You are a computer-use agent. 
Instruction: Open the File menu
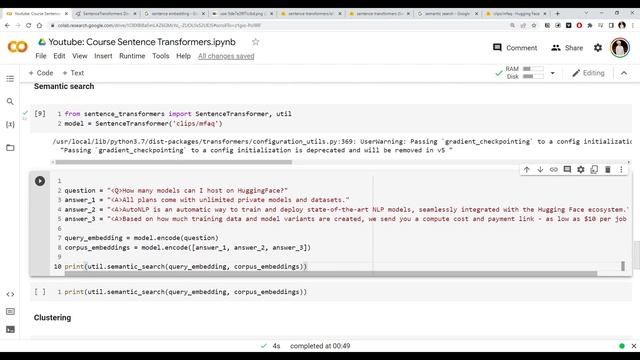[41, 56]
